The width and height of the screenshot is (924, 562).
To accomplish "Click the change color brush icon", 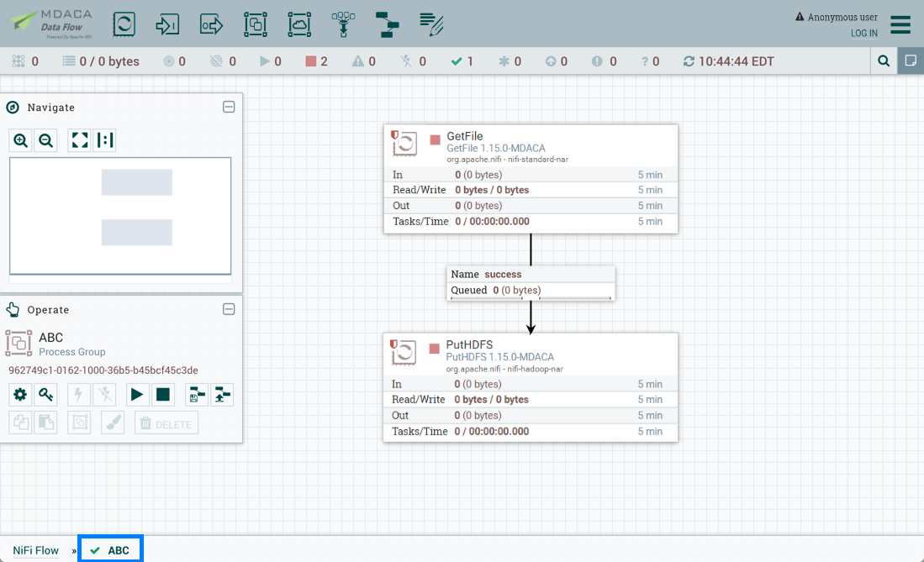I will (x=112, y=423).
